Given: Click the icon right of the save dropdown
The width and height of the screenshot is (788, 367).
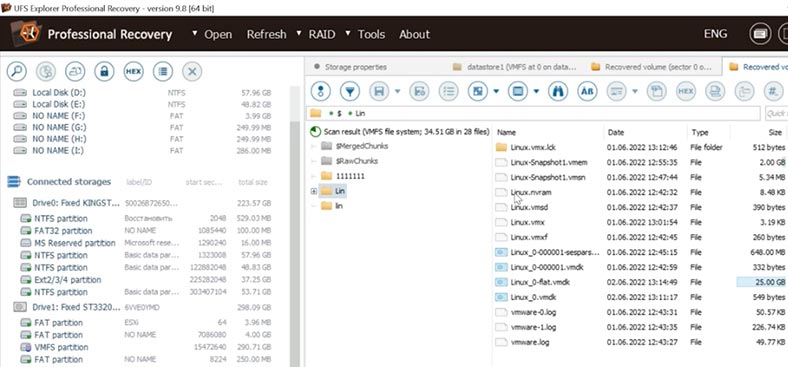Looking at the screenshot, I should point(419,91).
